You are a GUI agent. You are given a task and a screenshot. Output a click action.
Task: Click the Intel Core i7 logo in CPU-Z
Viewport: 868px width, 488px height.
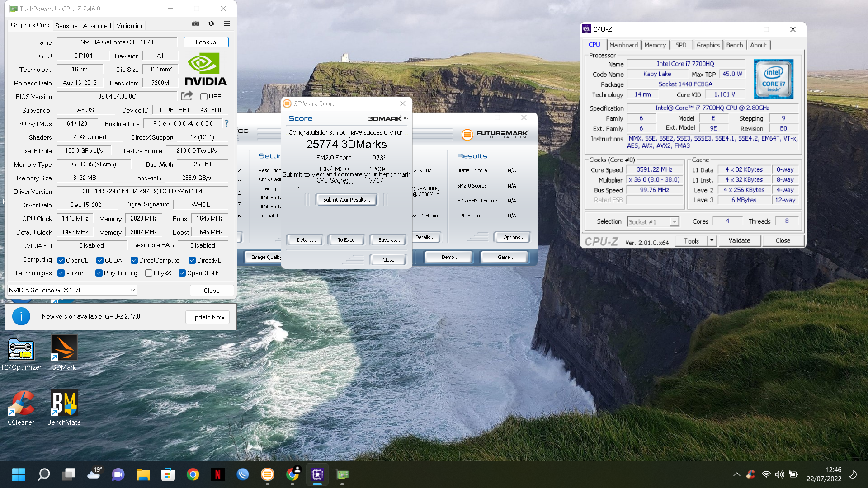(x=774, y=79)
